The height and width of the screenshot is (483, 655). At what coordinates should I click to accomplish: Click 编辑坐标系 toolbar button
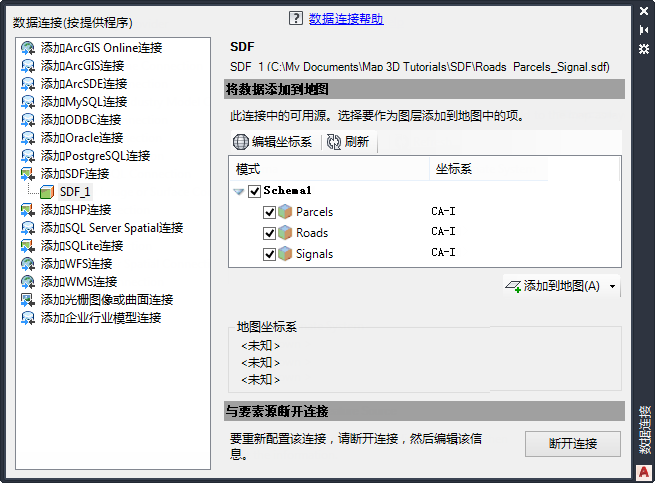(x=272, y=142)
